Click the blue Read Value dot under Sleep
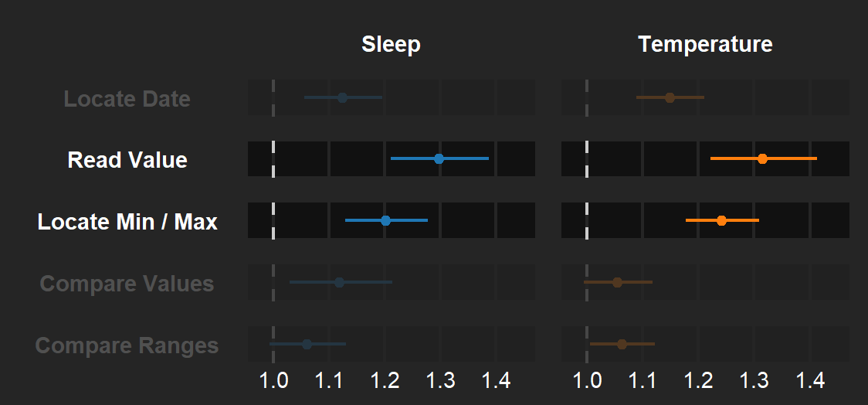 click(439, 158)
